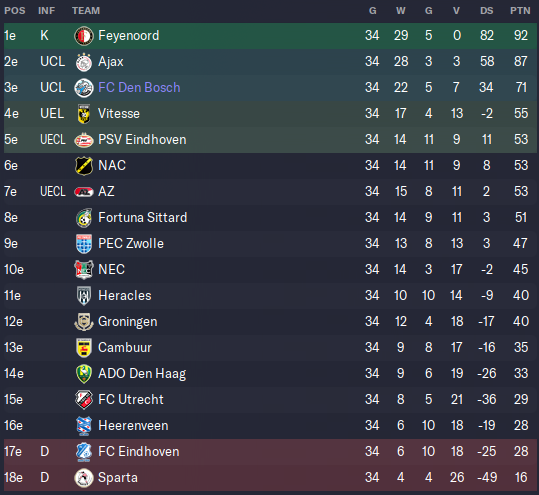The image size is (539, 495).
Task: Click the Vitesse club badge
Action: (84, 114)
